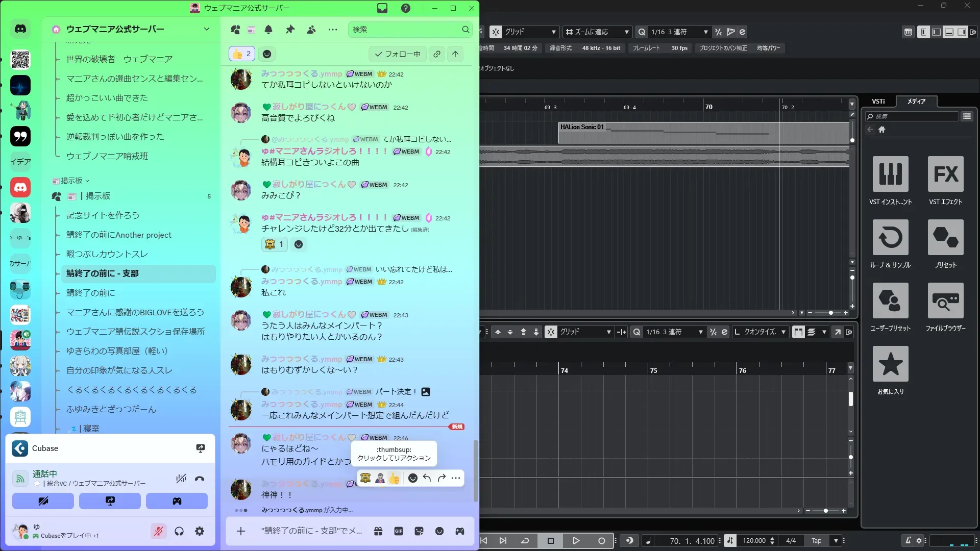
Task: Open the VST Effects media tile
Action: point(945,174)
